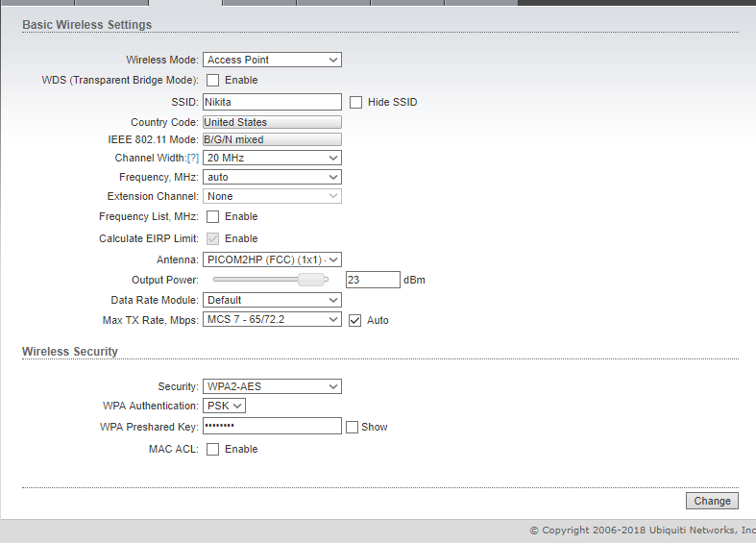
Task: Open the Security type dropdown
Action: click(x=272, y=386)
